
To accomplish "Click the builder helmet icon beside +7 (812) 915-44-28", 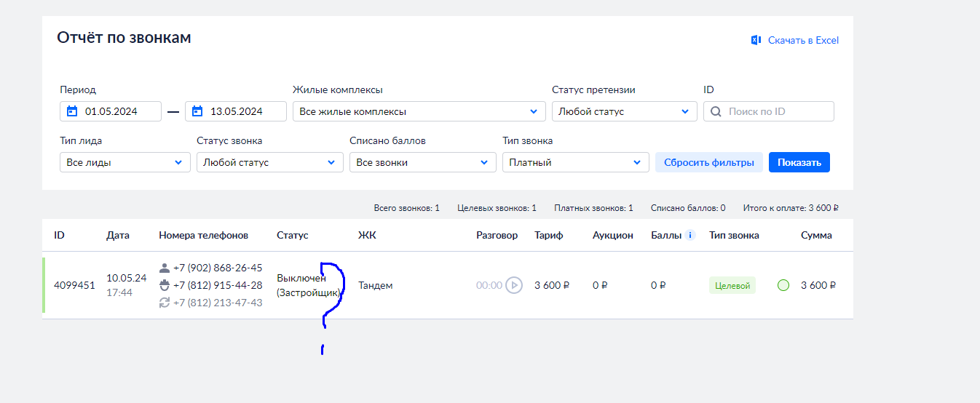I will (165, 285).
